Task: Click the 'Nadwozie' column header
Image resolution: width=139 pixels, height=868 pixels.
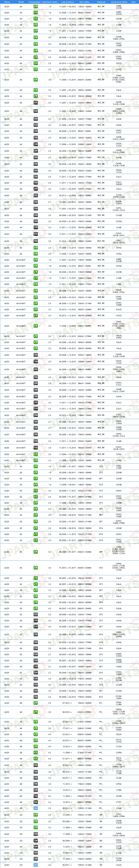Action: (x=101, y=2)
